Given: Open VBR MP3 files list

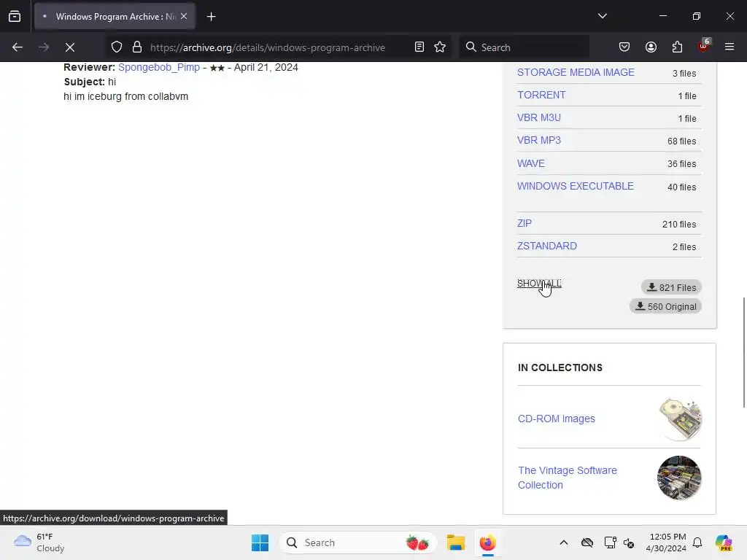Looking at the screenshot, I should 539,140.
